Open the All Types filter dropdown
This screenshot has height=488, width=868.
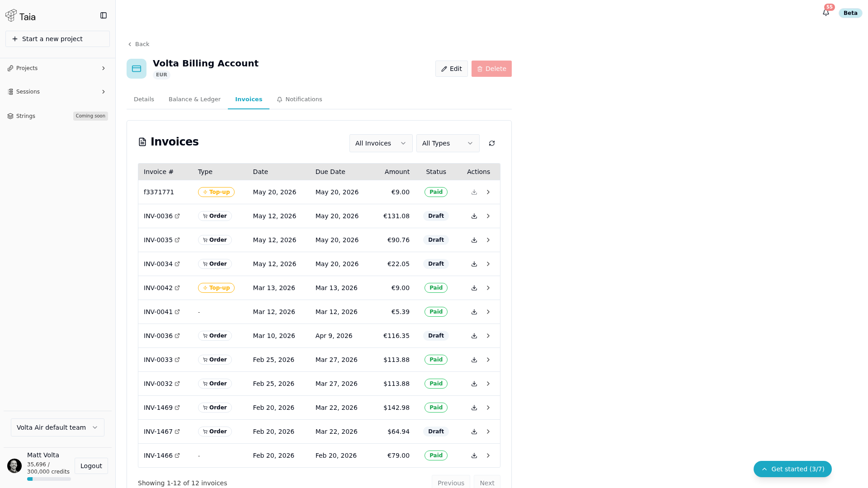448,143
